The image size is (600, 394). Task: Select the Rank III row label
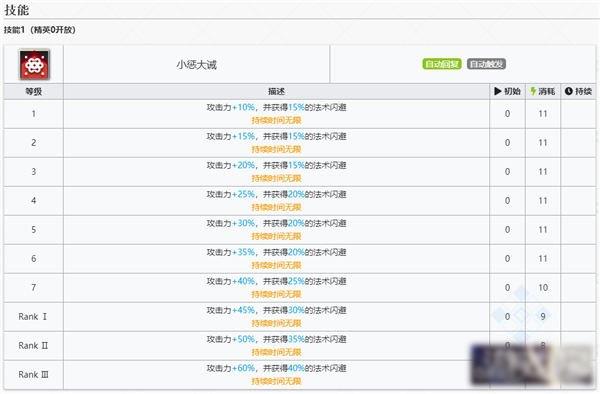(x=34, y=375)
